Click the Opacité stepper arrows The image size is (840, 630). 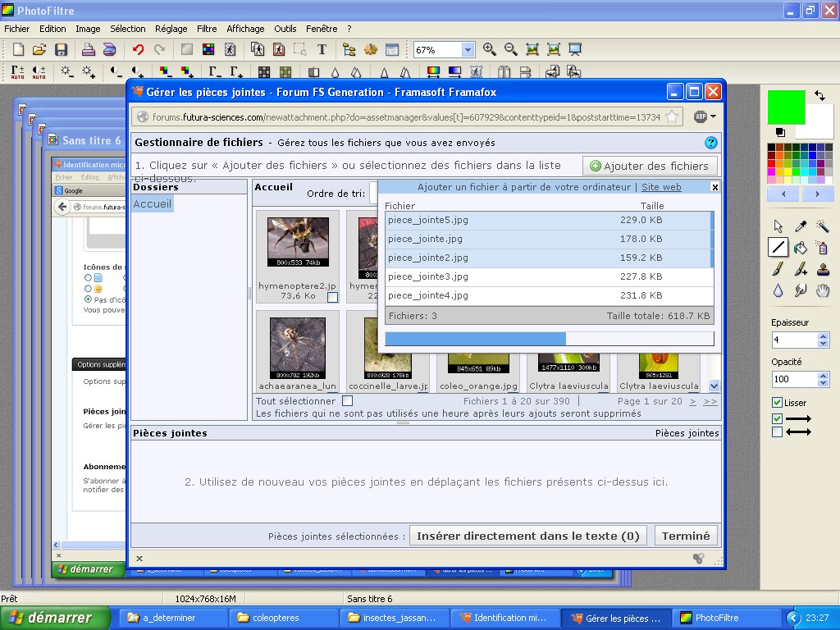click(x=824, y=379)
